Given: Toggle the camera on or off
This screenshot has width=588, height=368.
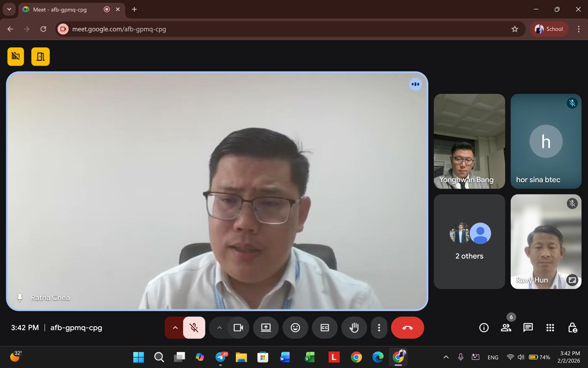Looking at the screenshot, I should [x=238, y=328].
